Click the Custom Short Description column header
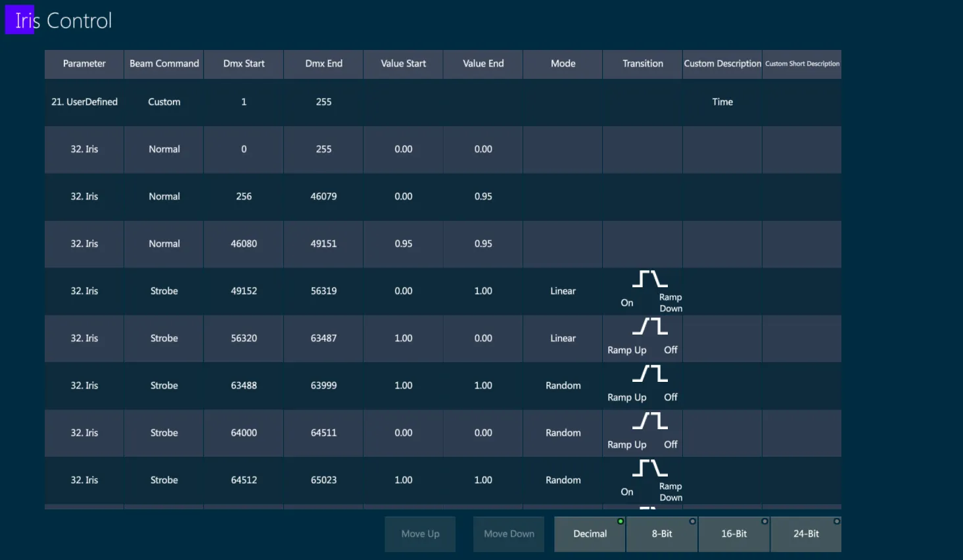The width and height of the screenshot is (963, 560). point(802,64)
